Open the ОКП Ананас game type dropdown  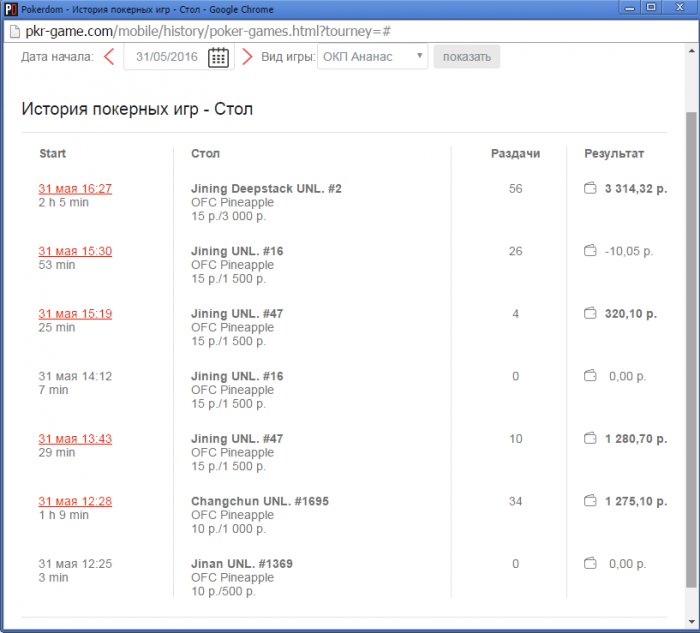click(x=373, y=57)
